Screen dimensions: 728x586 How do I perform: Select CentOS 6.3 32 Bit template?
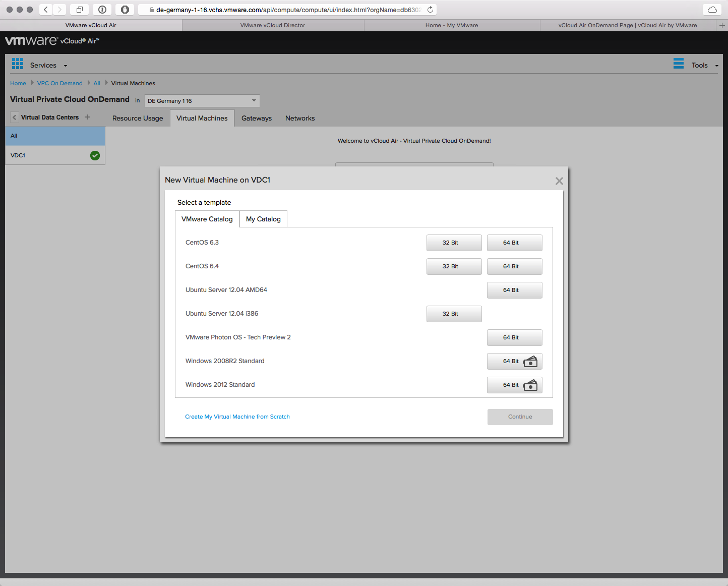pos(454,243)
